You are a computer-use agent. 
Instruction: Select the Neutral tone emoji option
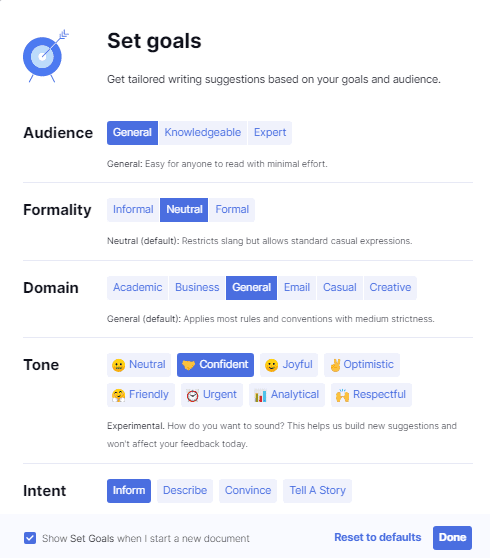coord(139,365)
